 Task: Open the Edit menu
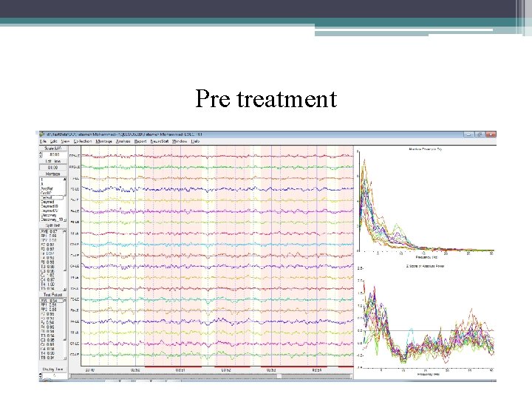(54, 141)
